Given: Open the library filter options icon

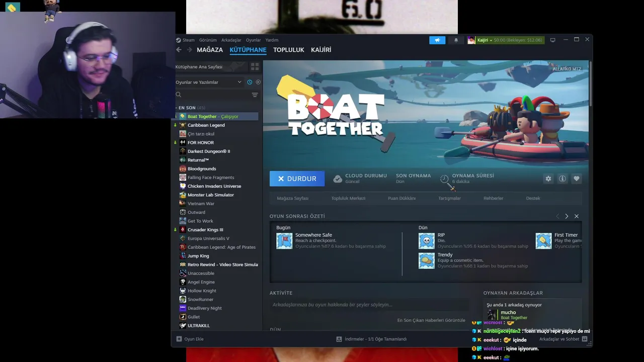Looking at the screenshot, I should pos(255,95).
